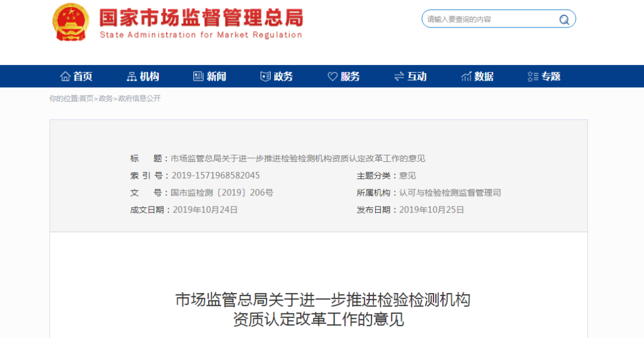The image size is (644, 338).
Task: Open the 政务 navigation item
Action: pyautogui.click(x=277, y=76)
